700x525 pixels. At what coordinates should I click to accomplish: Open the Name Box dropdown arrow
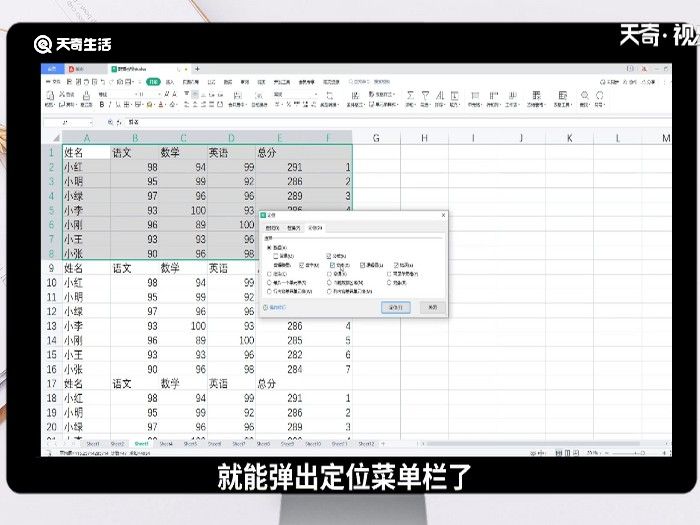click(91, 122)
